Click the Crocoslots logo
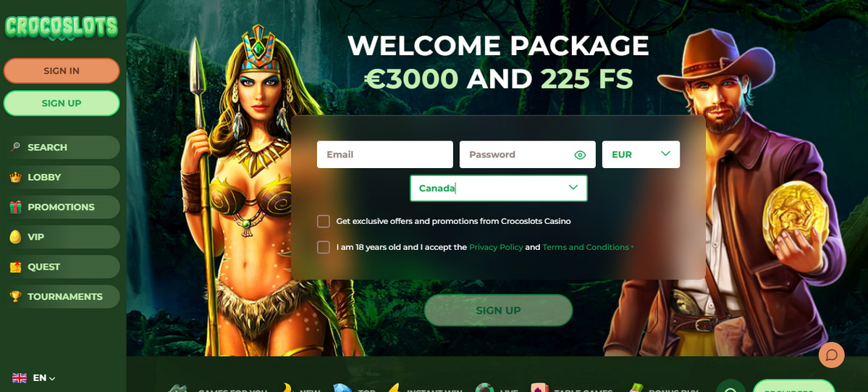 [62, 27]
